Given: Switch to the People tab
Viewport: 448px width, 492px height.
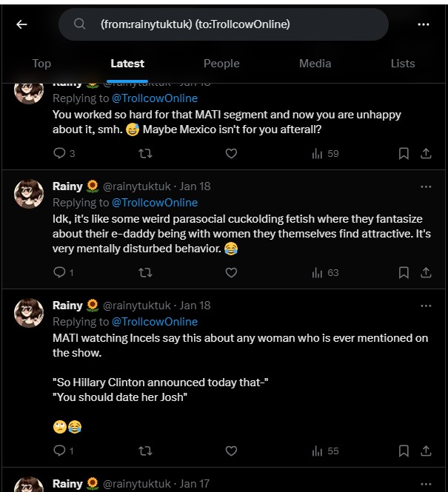Looking at the screenshot, I should click(x=221, y=64).
